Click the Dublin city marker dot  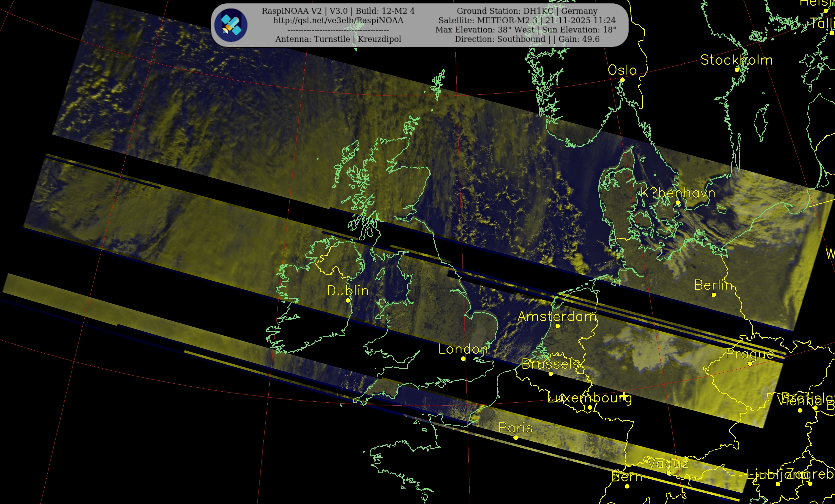coord(348,300)
